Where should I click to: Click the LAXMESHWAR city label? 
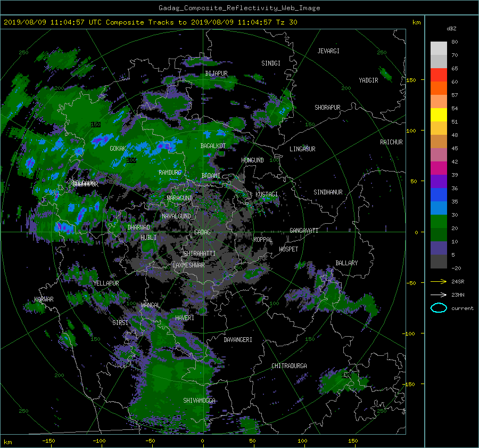coord(188,265)
